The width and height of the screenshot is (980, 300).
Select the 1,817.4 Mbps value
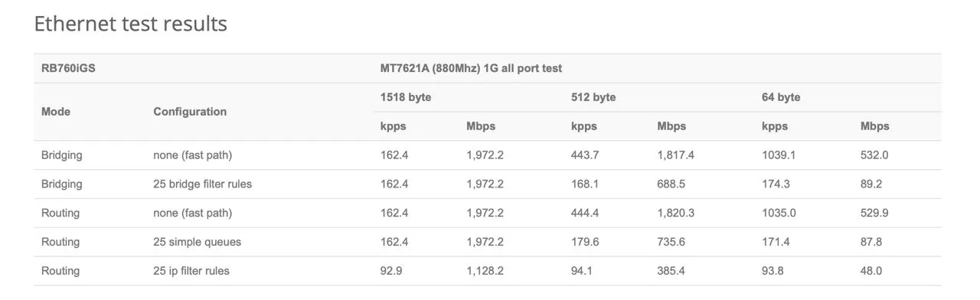[x=676, y=155]
